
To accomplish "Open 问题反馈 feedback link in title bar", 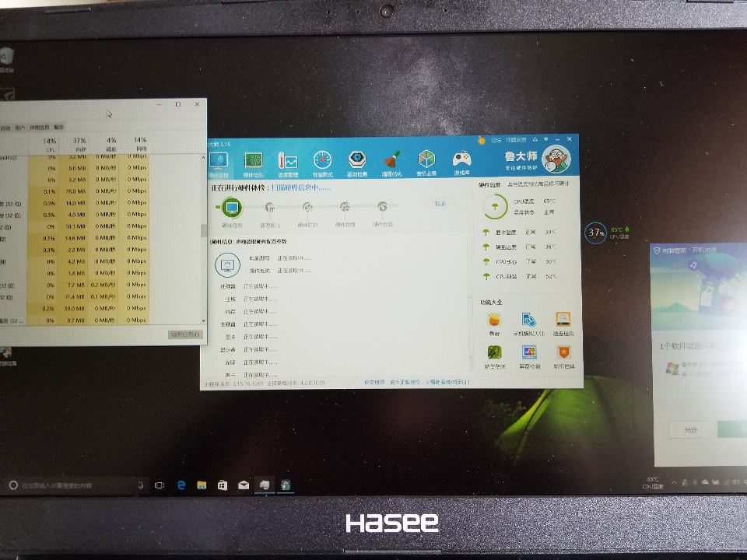I will click(x=515, y=140).
